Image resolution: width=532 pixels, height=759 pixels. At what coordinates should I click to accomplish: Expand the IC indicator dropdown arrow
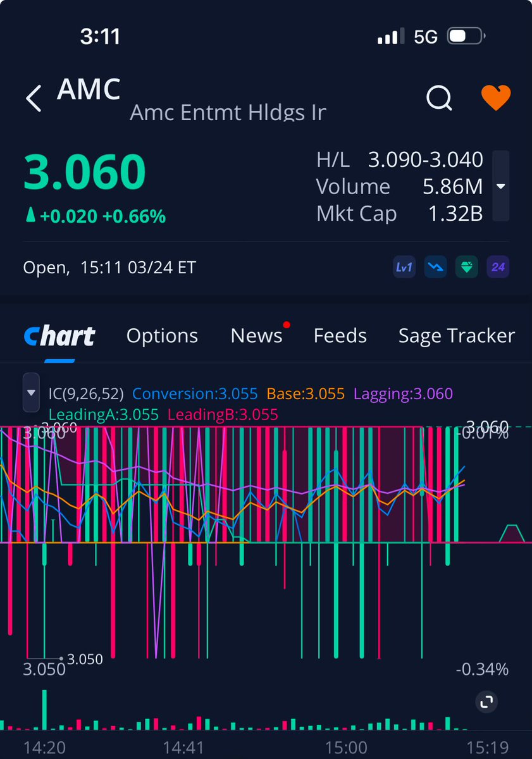tap(32, 393)
